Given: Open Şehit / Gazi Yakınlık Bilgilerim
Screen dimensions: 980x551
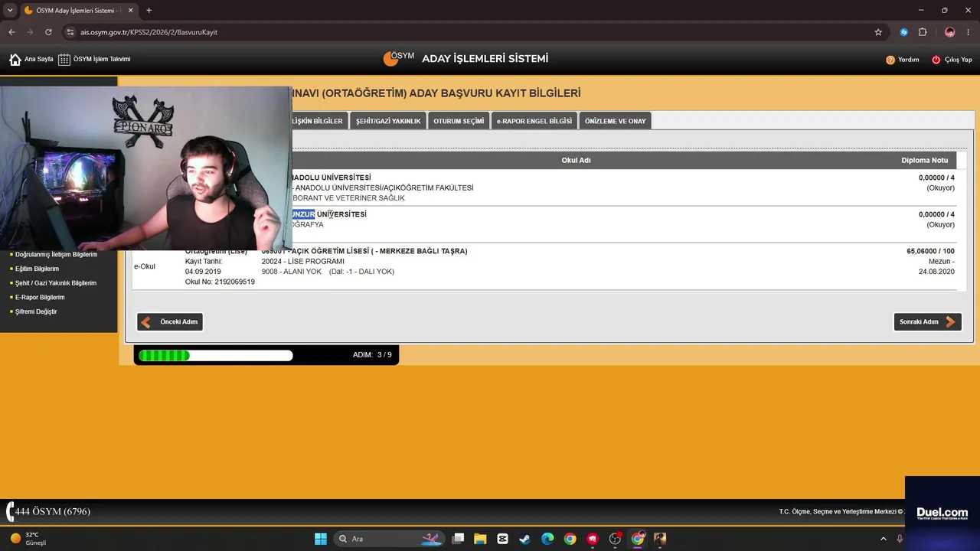Looking at the screenshot, I should click(56, 283).
